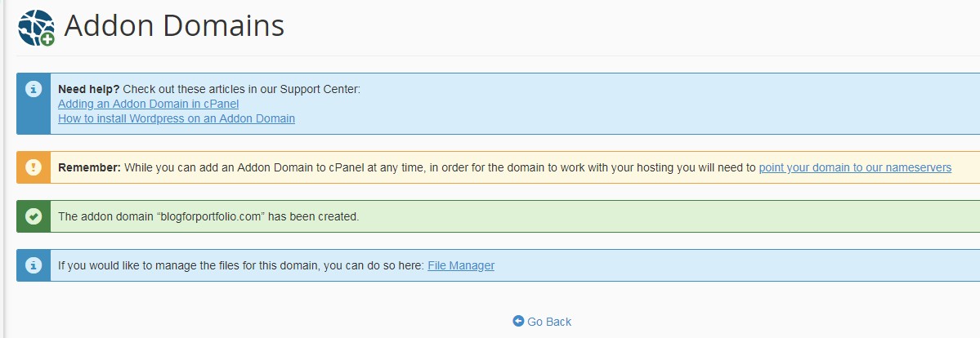Image resolution: width=980 pixels, height=338 pixels.
Task: Click the info icon beside Need help
Action: [34, 89]
